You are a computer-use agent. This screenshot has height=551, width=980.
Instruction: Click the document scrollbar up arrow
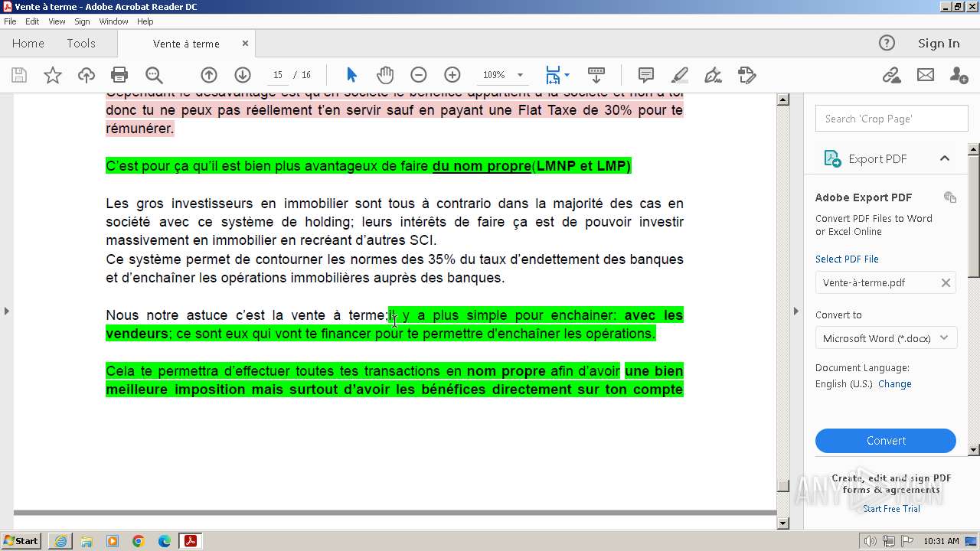click(x=783, y=99)
